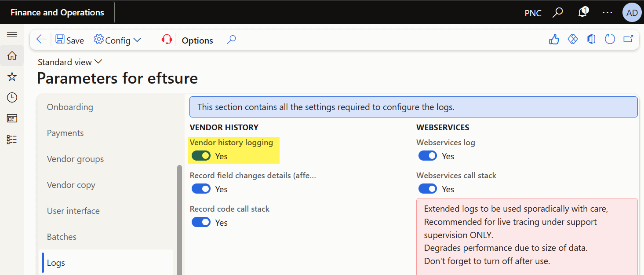The height and width of the screenshot is (275, 644).
Task: Toggle Webservices call stack switch
Action: [x=427, y=189]
